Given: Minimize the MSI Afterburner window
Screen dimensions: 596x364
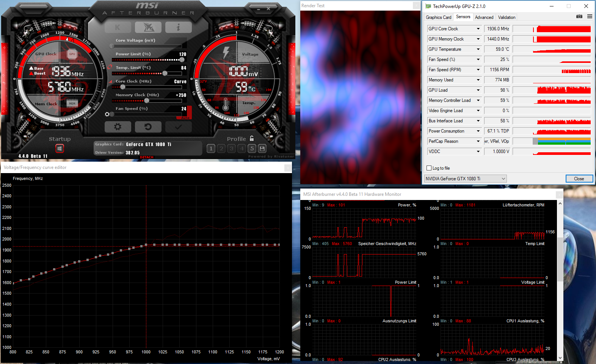Looking at the screenshot, I should point(259,8).
